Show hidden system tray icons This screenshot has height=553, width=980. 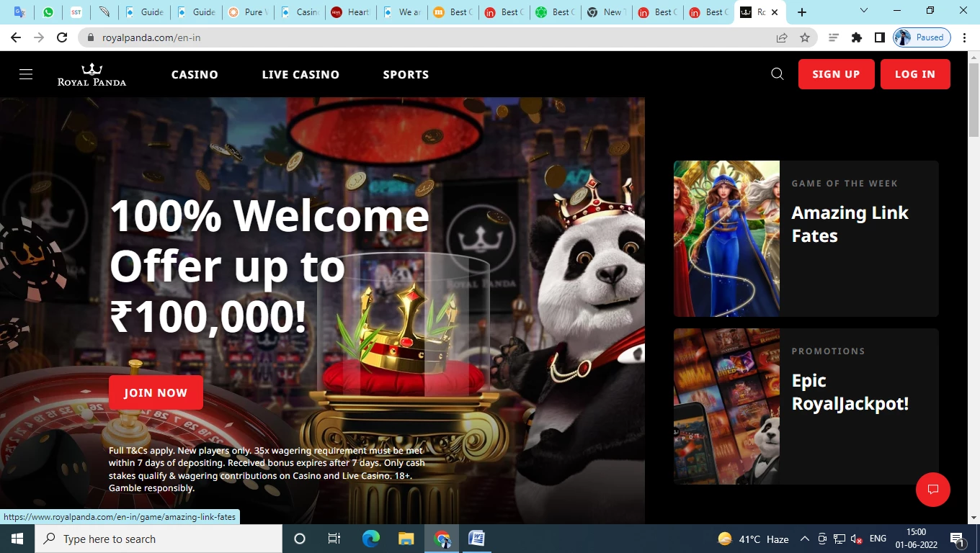point(804,539)
